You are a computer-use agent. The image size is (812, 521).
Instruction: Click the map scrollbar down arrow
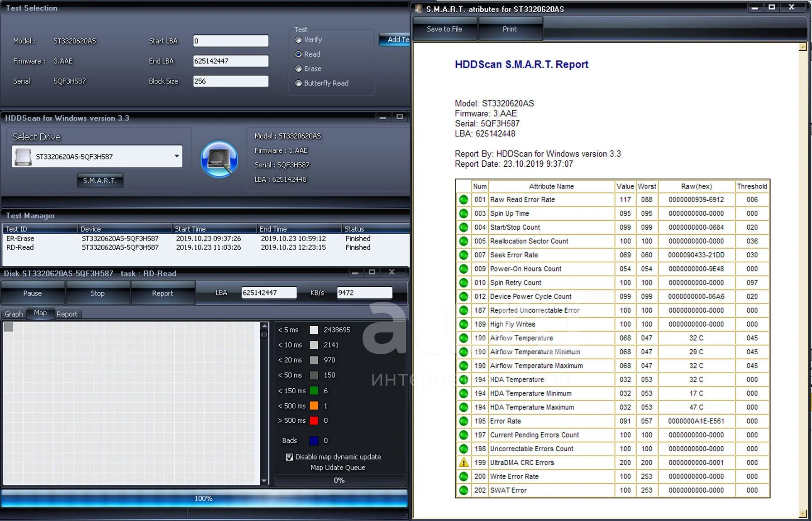[x=264, y=481]
